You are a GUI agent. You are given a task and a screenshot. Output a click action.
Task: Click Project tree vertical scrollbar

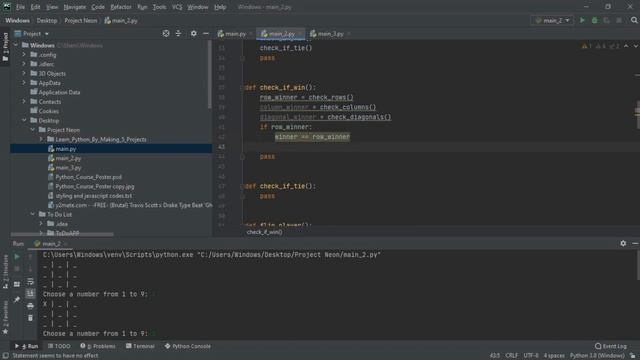pyautogui.click(x=210, y=75)
